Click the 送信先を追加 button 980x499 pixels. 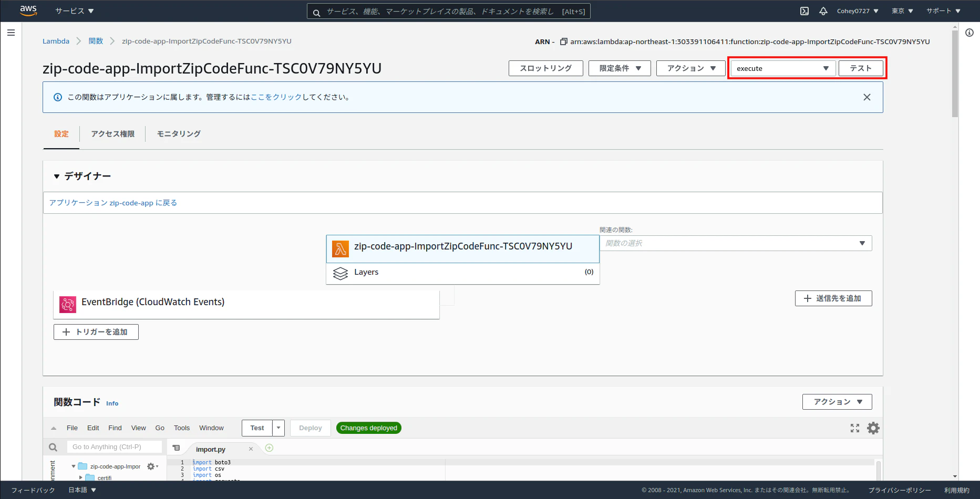pyautogui.click(x=833, y=298)
